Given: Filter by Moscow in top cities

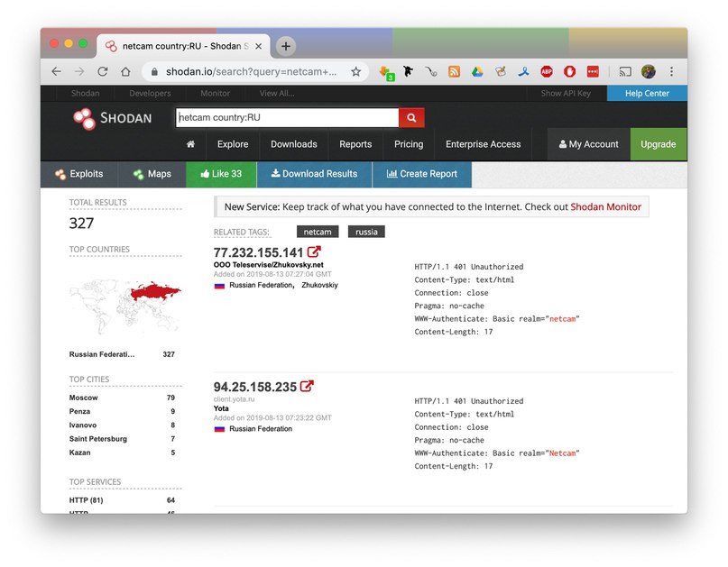Looking at the screenshot, I should pyautogui.click(x=84, y=398).
